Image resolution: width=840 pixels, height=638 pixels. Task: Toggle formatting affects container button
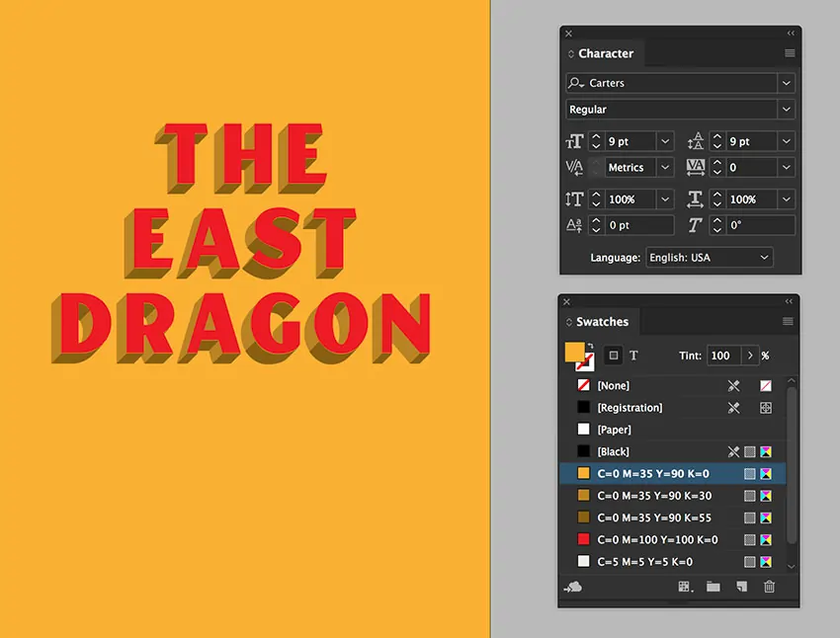point(614,356)
